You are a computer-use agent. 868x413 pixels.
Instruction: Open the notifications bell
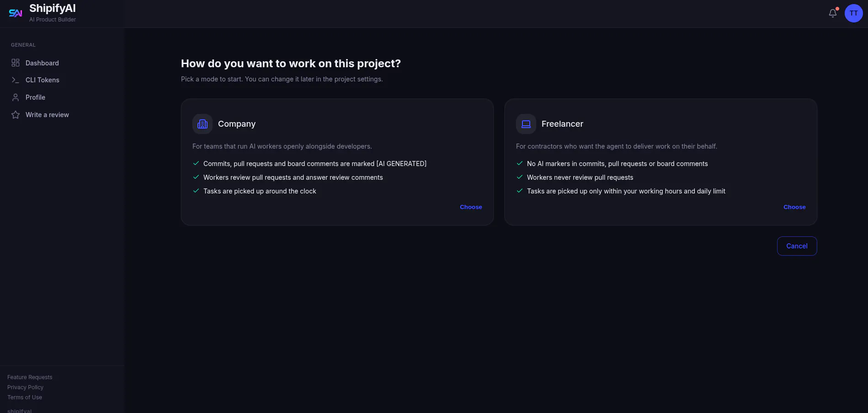tap(833, 13)
